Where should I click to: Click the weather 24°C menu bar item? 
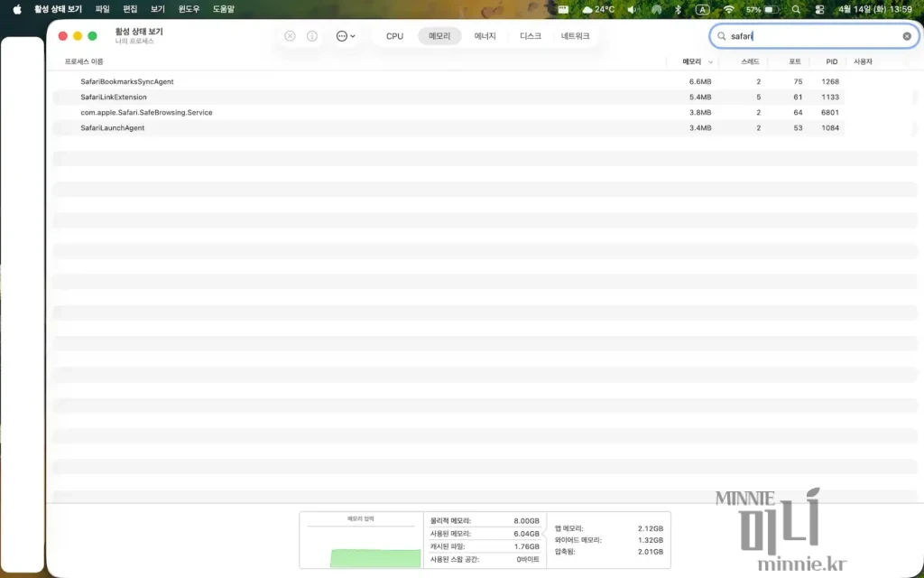pyautogui.click(x=597, y=9)
